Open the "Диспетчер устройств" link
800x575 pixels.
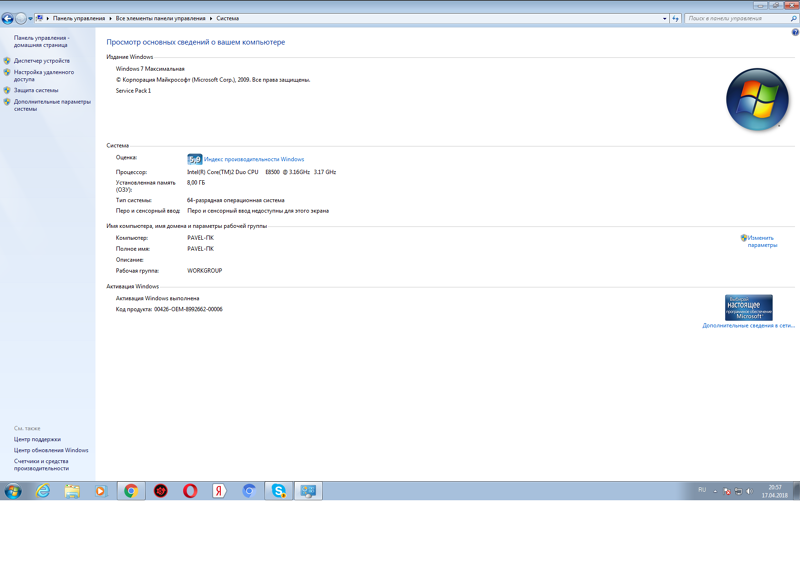click(42, 61)
